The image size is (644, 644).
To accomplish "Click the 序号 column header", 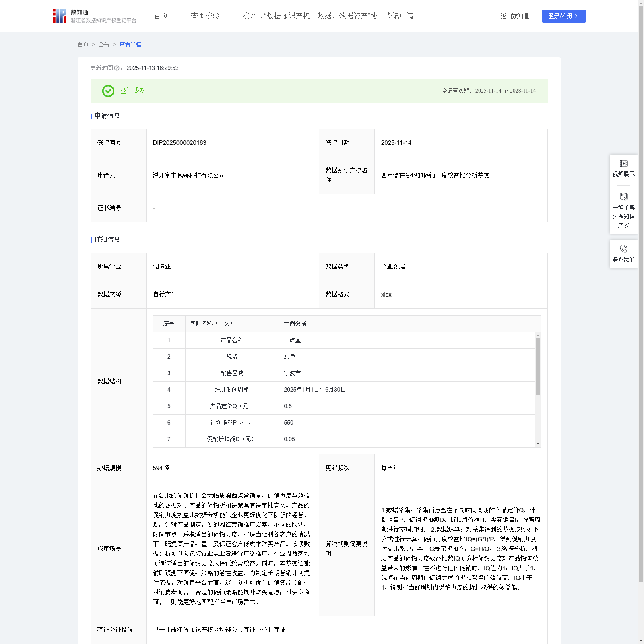I will pyautogui.click(x=169, y=324).
